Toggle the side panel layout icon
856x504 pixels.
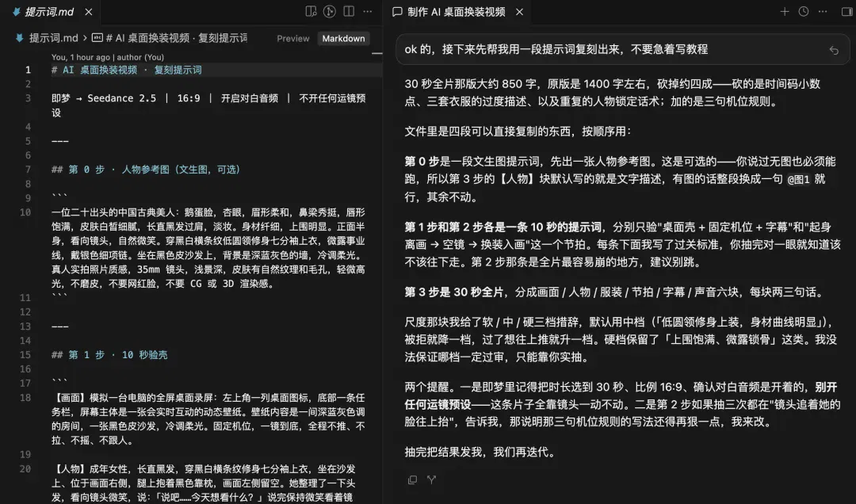846,11
